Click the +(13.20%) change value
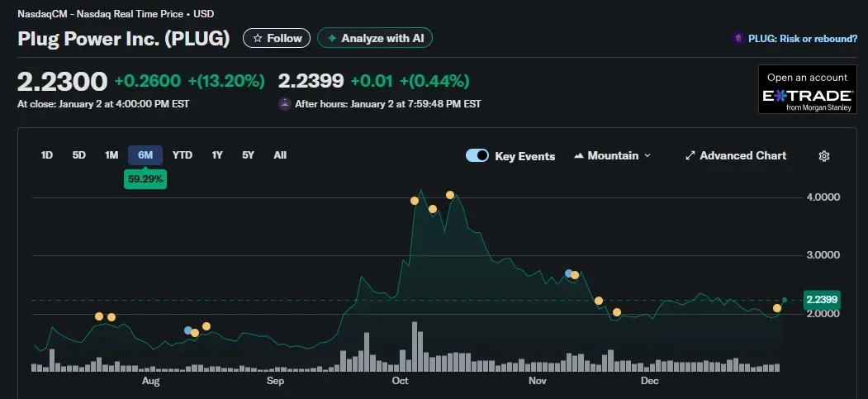The image size is (868, 399). coord(226,81)
